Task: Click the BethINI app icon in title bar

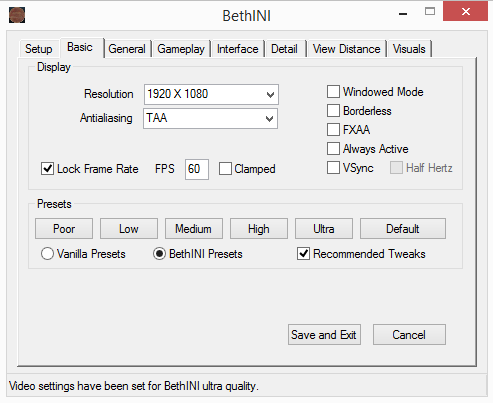Action: click(17, 15)
